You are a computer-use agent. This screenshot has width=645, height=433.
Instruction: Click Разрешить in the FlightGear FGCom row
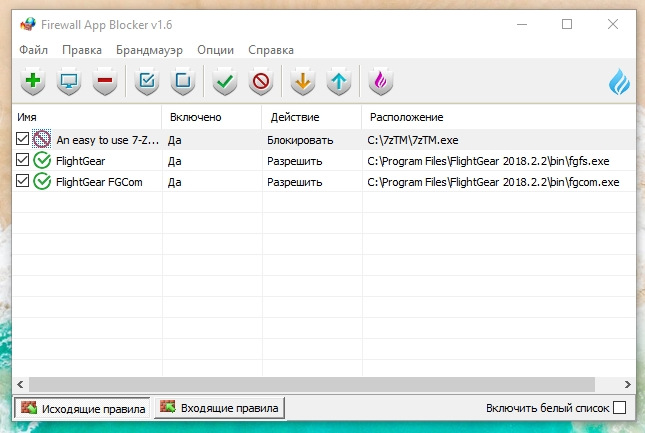295,182
